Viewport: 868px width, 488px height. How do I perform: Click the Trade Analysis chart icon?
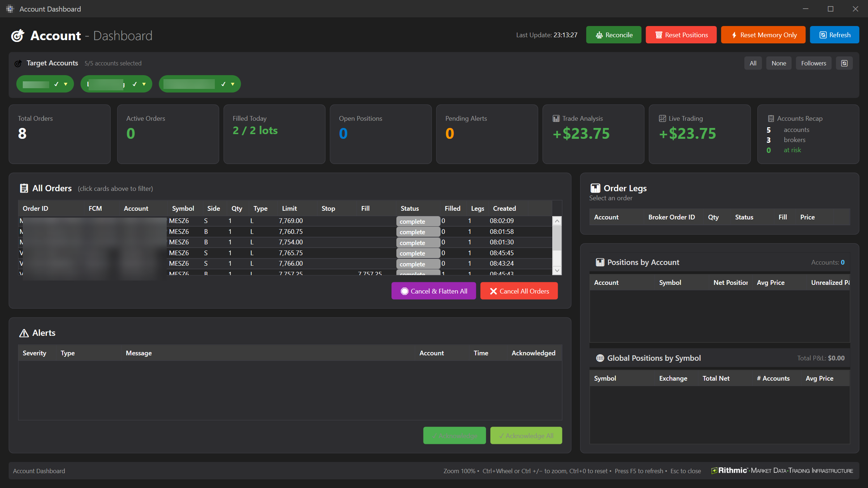[x=556, y=119]
